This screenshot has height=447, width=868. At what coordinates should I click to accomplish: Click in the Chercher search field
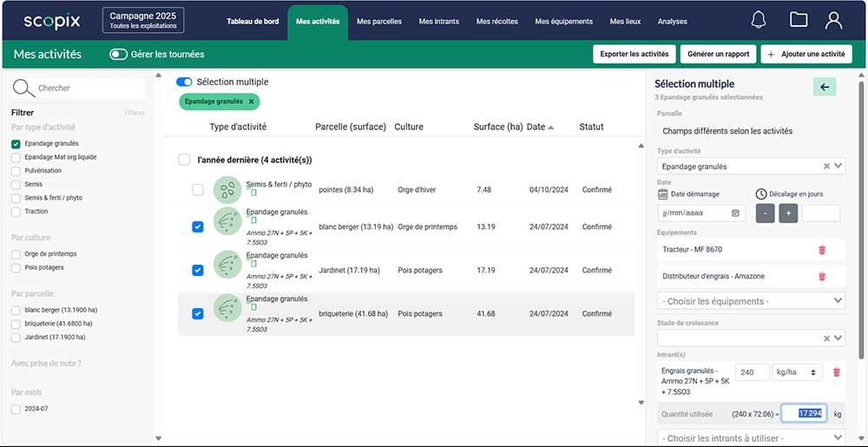[89, 88]
